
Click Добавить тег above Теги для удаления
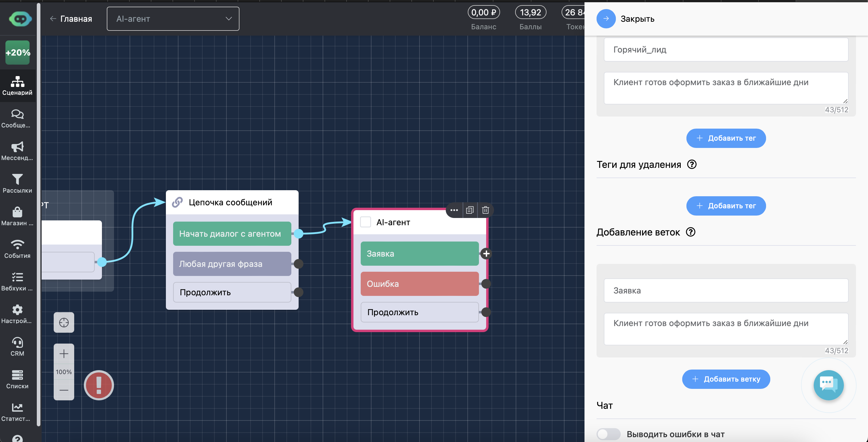pos(726,138)
